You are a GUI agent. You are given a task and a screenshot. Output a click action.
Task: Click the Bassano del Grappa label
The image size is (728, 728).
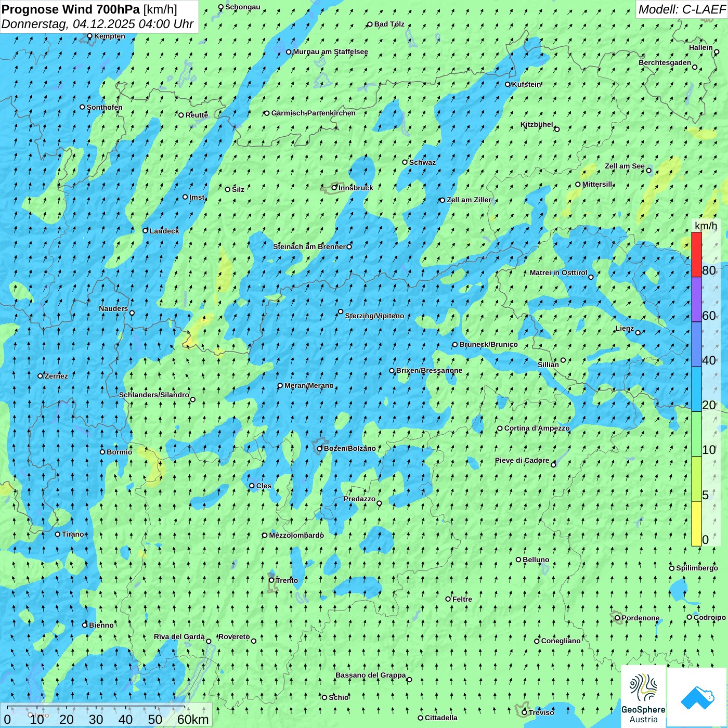pos(370,675)
